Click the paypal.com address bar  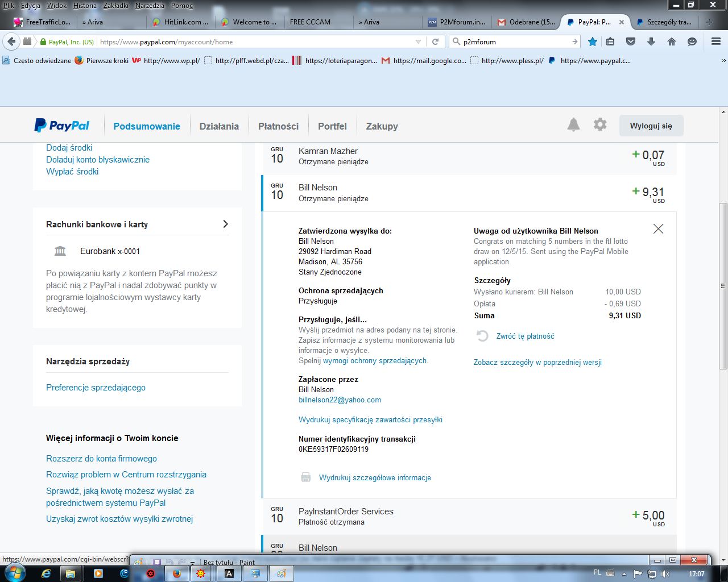[x=256, y=41]
